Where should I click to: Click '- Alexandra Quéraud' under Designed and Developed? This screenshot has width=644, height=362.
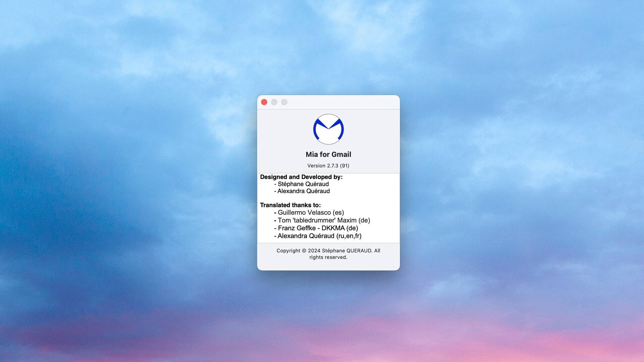[302, 191]
